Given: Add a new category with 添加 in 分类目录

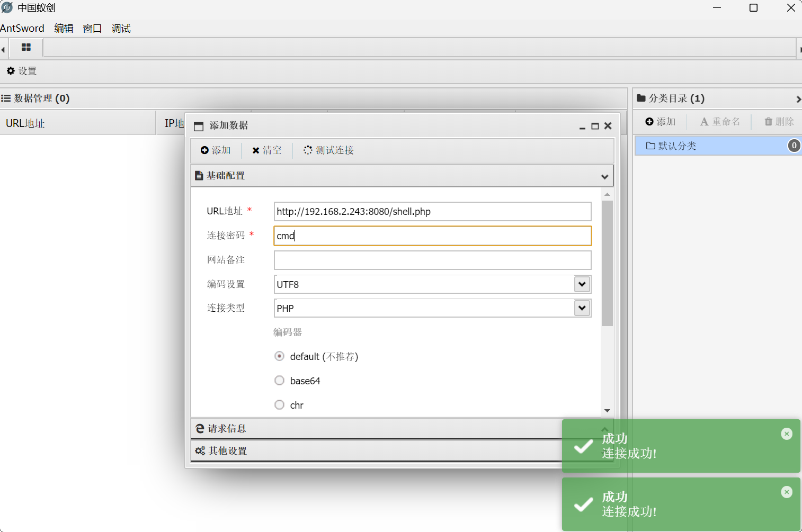Looking at the screenshot, I should (661, 122).
